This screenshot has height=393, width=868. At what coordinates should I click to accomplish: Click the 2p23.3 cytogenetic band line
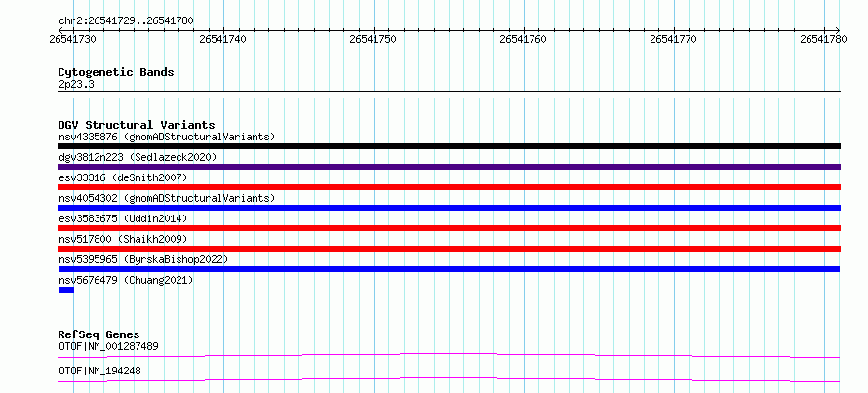coord(449,95)
